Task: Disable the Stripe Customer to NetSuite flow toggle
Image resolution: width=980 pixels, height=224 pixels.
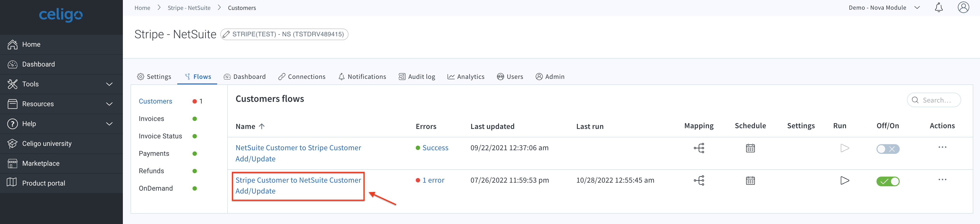Action: [888, 181]
